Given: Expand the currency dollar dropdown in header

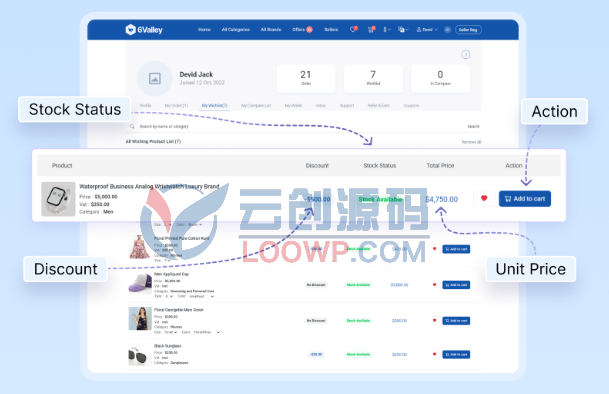Looking at the screenshot, I should point(386,30).
